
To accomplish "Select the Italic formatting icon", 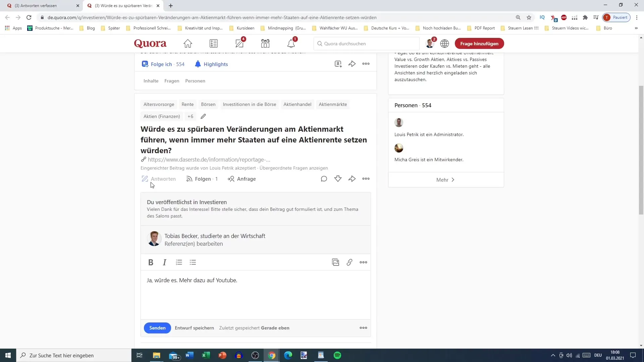I will [x=165, y=262].
